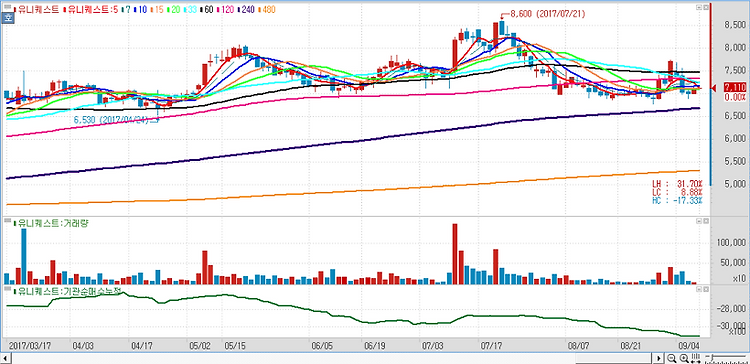Viewport: 750px width, 364px height.
Task: Maximize the price chart panel via square icon
Action: click(705, 8)
